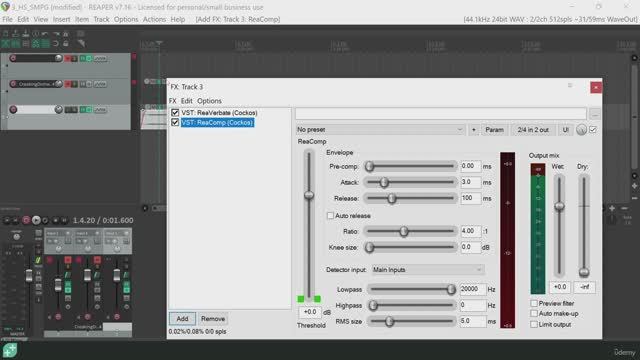This screenshot has height=360, width=640.
Task: Open the File menu
Action: (7, 19)
